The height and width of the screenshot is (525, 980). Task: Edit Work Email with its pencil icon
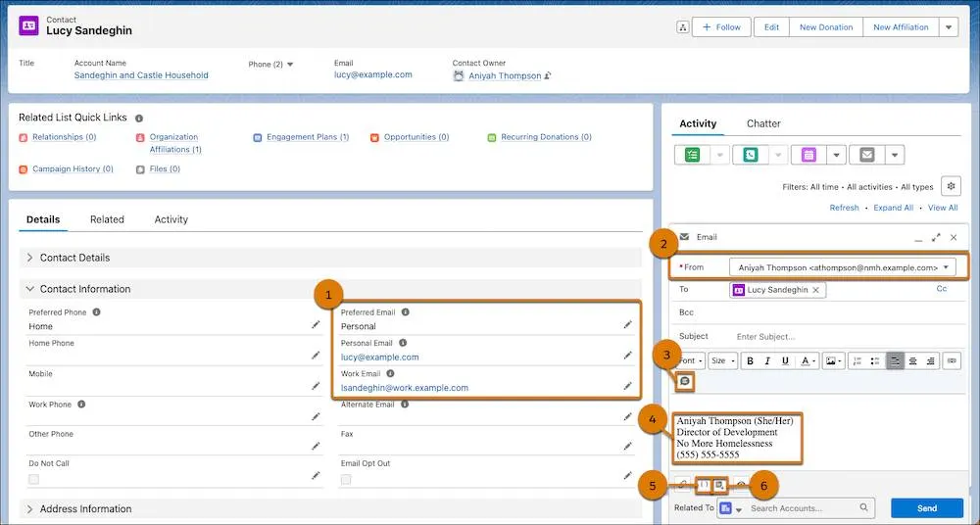click(x=627, y=386)
